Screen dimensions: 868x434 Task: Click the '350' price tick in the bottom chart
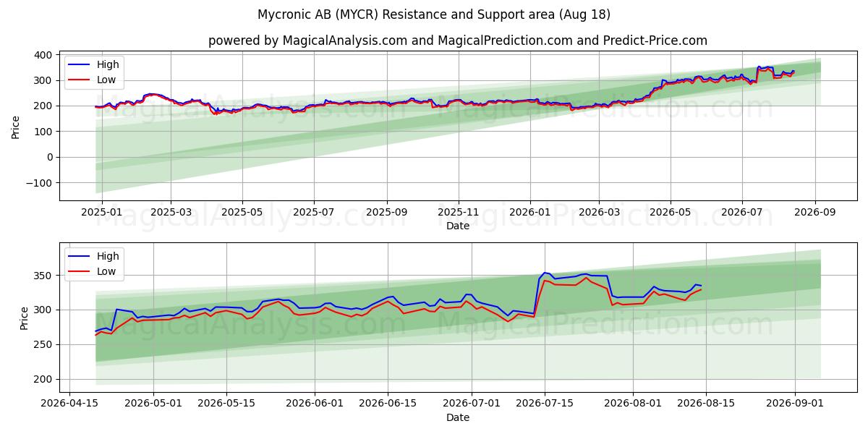click(43, 276)
